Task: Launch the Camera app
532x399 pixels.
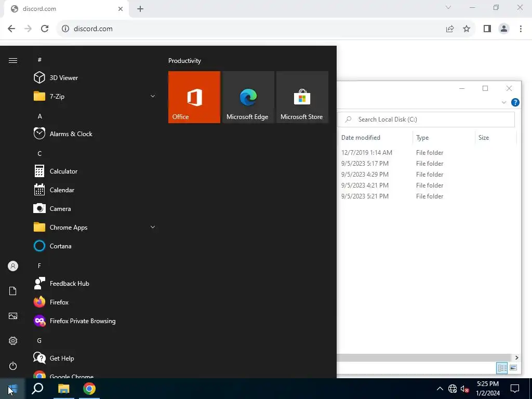Action: click(x=95, y=209)
